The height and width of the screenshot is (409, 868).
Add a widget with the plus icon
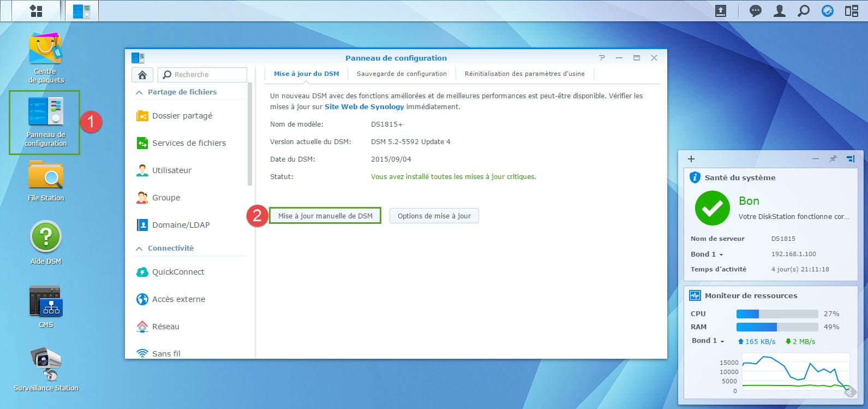(x=691, y=159)
